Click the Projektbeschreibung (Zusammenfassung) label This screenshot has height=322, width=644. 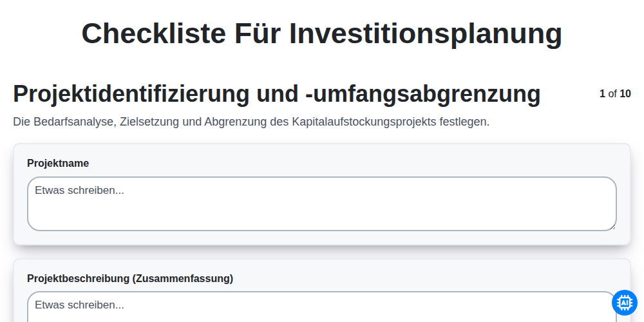tap(130, 278)
